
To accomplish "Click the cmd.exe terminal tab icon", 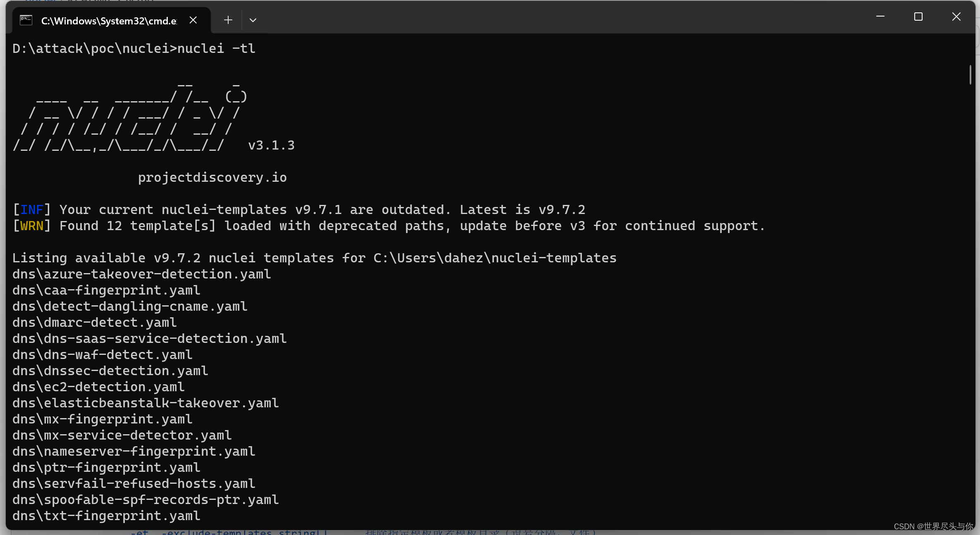I will (26, 20).
